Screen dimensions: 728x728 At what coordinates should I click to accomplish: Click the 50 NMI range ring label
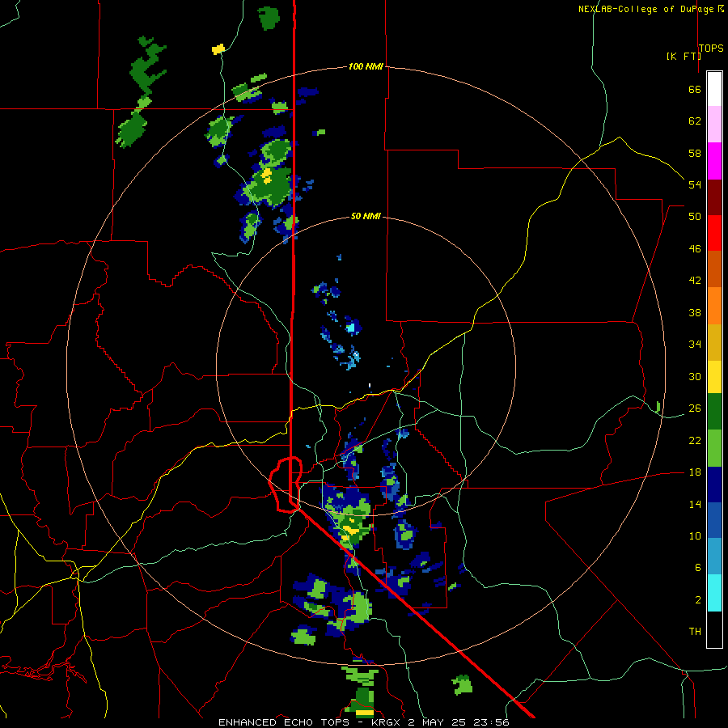pos(366,216)
